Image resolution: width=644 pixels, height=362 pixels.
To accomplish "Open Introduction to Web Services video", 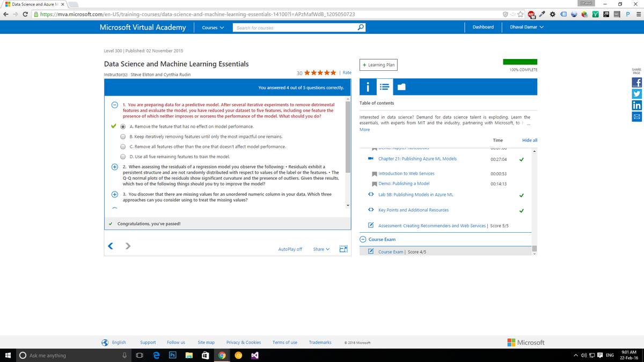I will coord(406,173).
